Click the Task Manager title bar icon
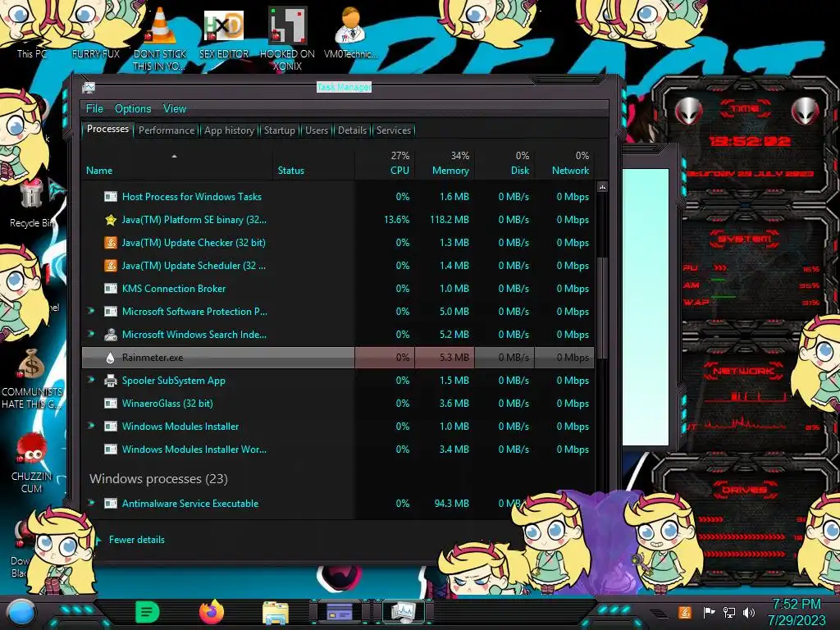This screenshot has height=630, width=840. 89,88
